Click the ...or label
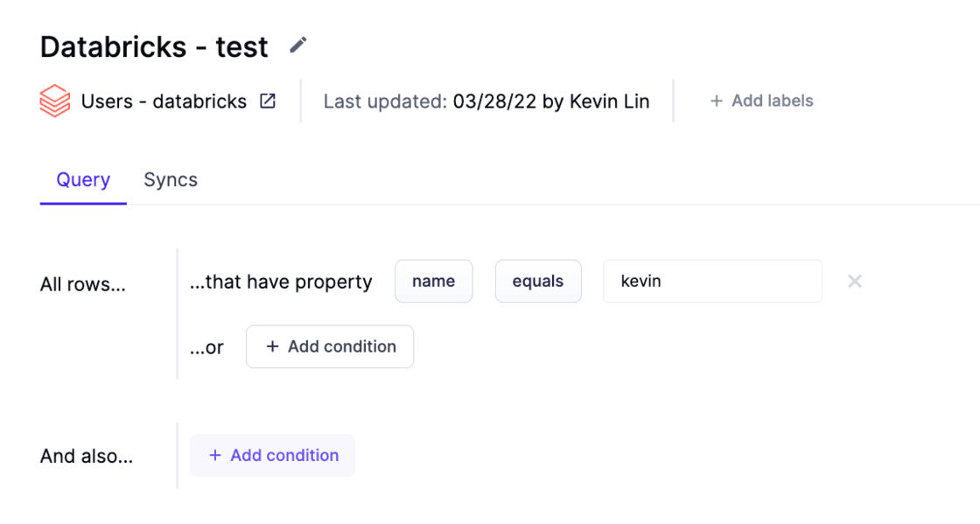This screenshot has width=980, height=524. point(206,347)
